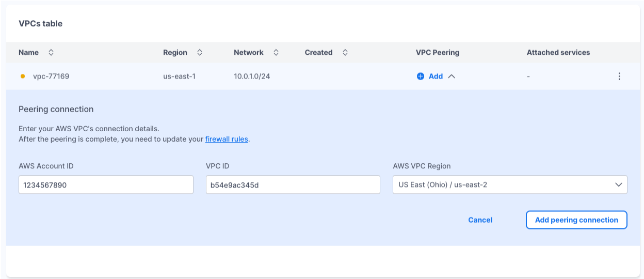The height and width of the screenshot is (279, 644).
Task: Focus the AWS Account ID field
Action: click(106, 185)
